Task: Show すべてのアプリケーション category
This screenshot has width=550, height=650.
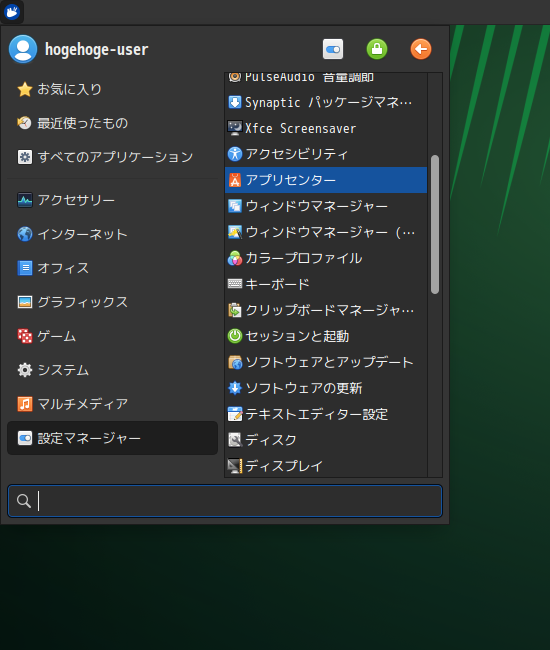Action: 112,157
